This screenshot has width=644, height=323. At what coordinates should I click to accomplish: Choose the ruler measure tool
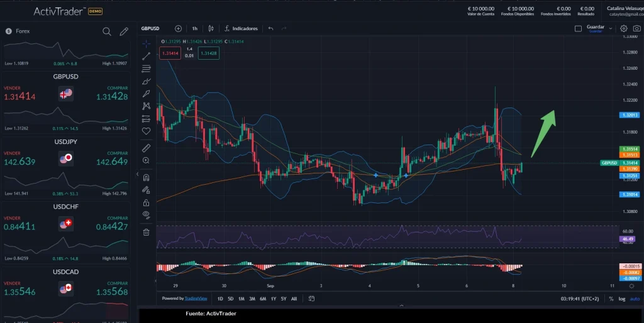click(x=146, y=148)
